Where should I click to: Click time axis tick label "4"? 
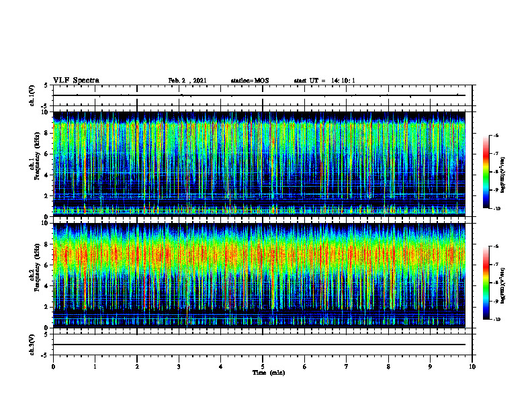[221, 367]
